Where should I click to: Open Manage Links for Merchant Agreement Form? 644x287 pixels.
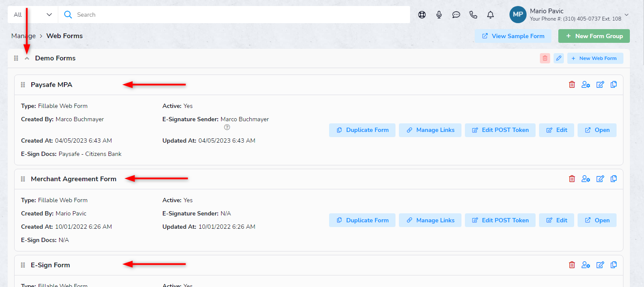430,220
